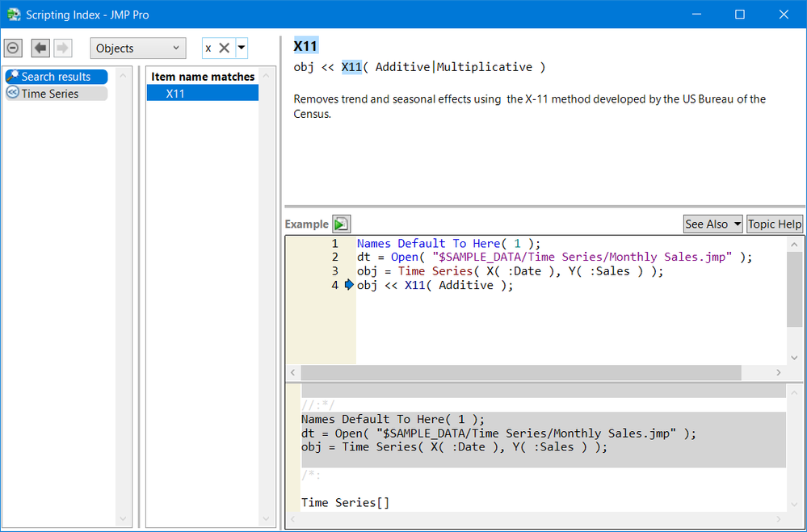Click the blue arrow marker on line 4
The width and height of the screenshot is (807, 532).
[349, 285]
